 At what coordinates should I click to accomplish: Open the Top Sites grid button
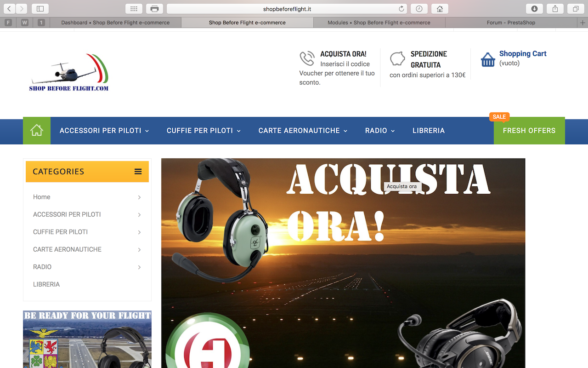pyautogui.click(x=134, y=9)
